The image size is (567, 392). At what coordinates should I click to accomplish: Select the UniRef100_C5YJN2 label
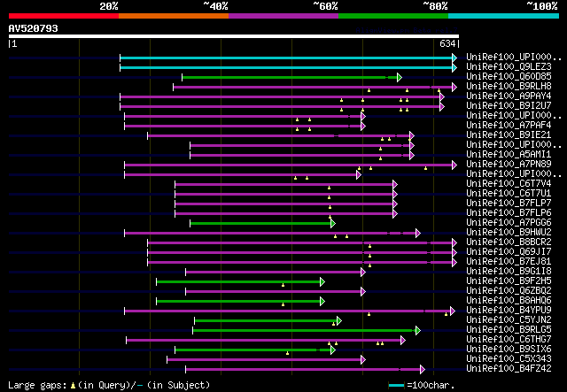[509, 320]
